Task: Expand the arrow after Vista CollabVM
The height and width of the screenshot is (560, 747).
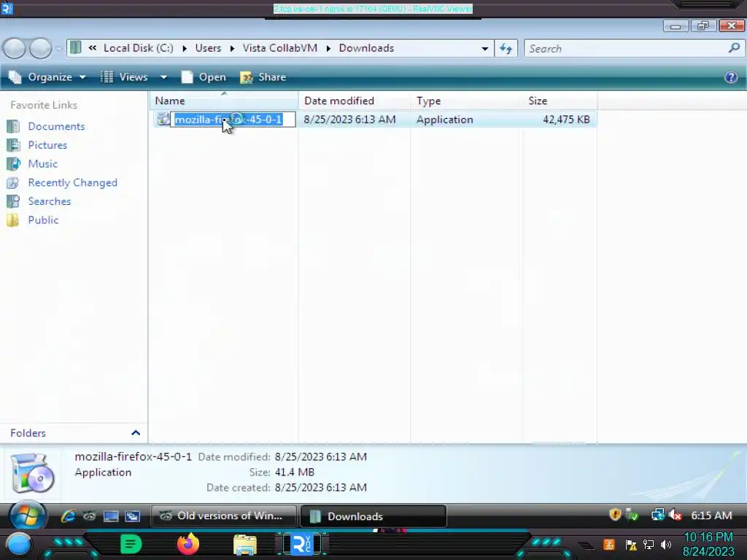Action: pyautogui.click(x=329, y=49)
